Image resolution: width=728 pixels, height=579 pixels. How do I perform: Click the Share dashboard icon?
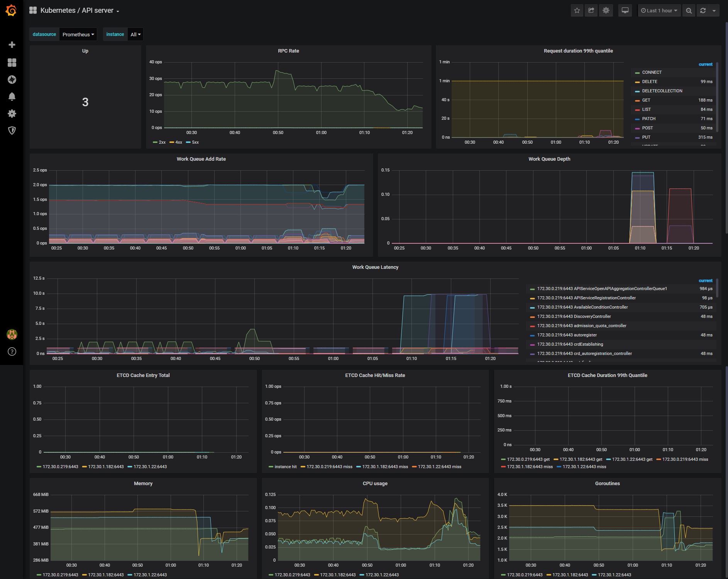(x=591, y=10)
